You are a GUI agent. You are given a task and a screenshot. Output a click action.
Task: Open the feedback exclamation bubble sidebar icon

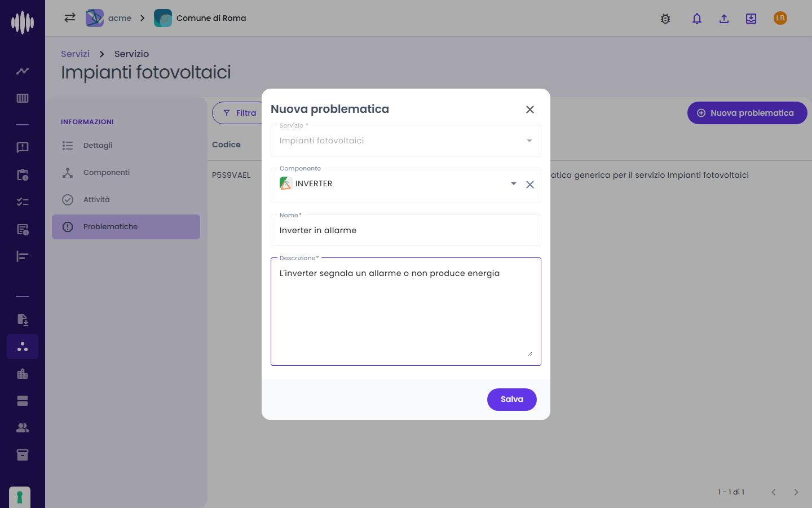click(23, 147)
